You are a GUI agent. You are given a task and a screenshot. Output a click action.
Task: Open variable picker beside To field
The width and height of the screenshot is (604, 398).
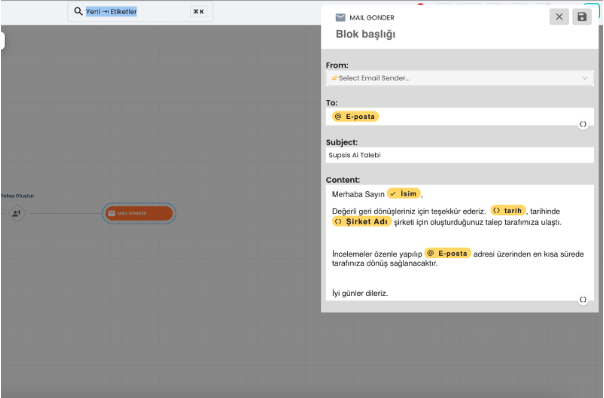click(583, 124)
